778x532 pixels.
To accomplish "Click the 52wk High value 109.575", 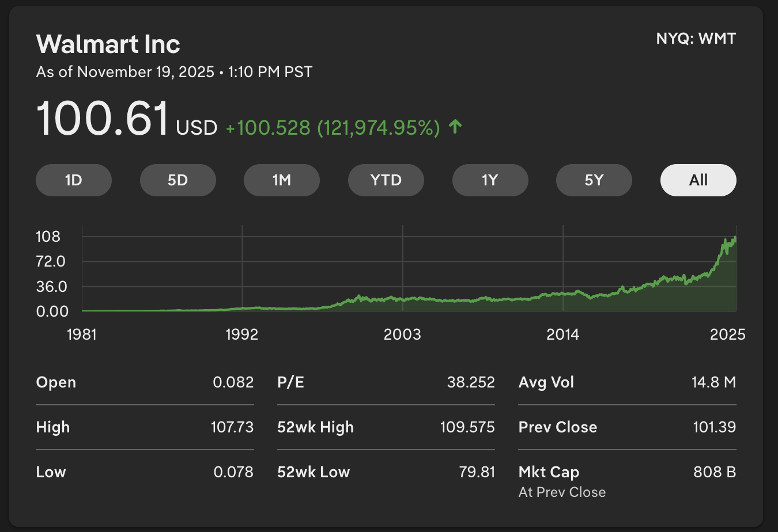I will click(x=467, y=427).
